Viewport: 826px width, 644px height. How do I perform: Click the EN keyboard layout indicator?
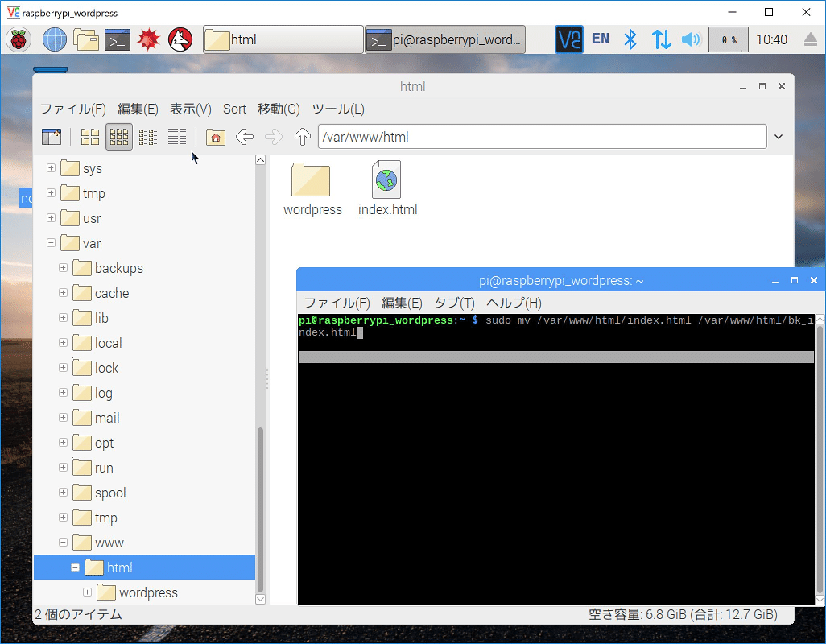pos(601,39)
